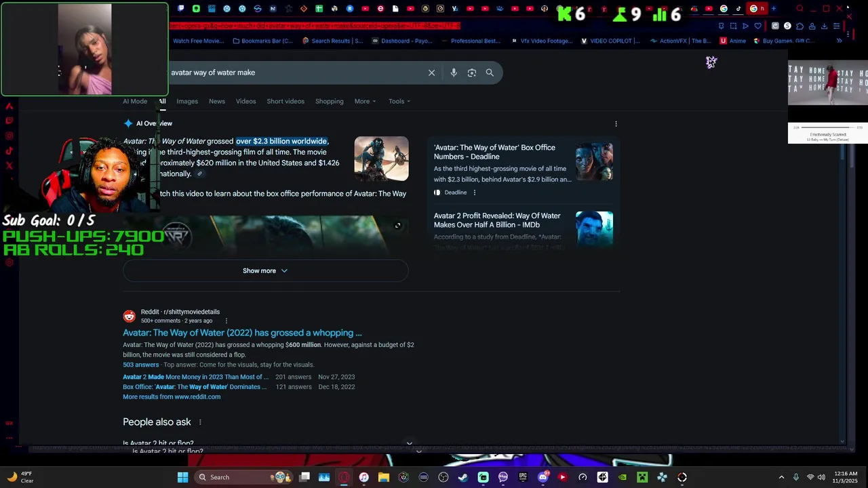868x488 pixels.
Task: Open File Explorer from the taskbar
Action: click(x=384, y=477)
